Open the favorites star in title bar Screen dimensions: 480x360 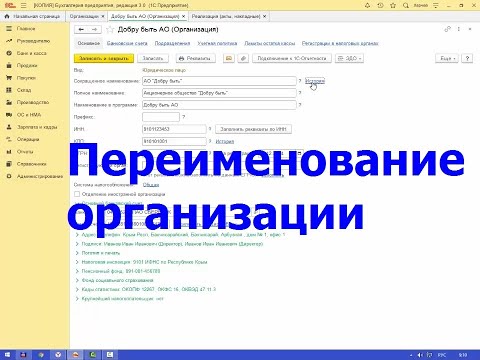[393, 5]
